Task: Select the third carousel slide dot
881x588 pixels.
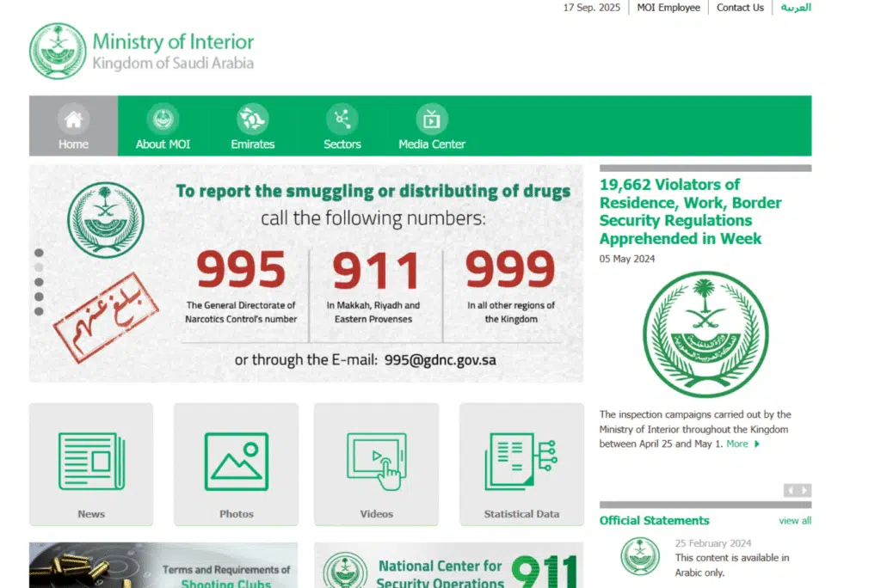Action: click(x=39, y=282)
